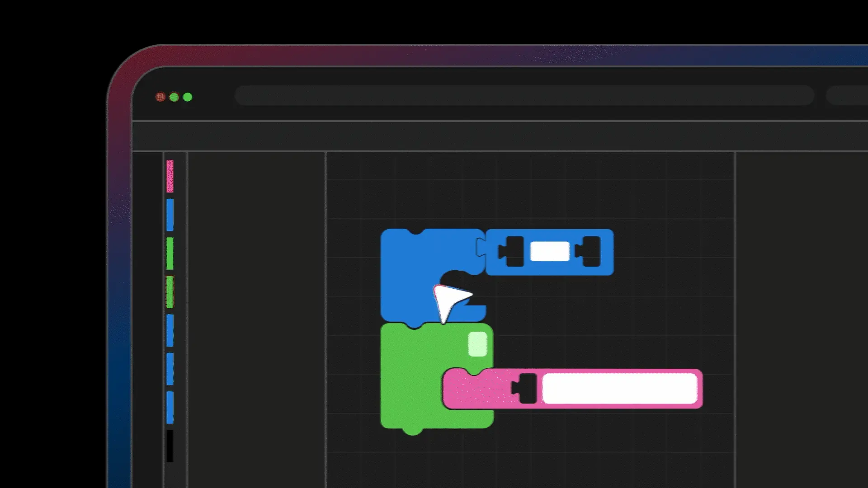Toggle light green square on green block
868x488 pixels.
click(477, 344)
